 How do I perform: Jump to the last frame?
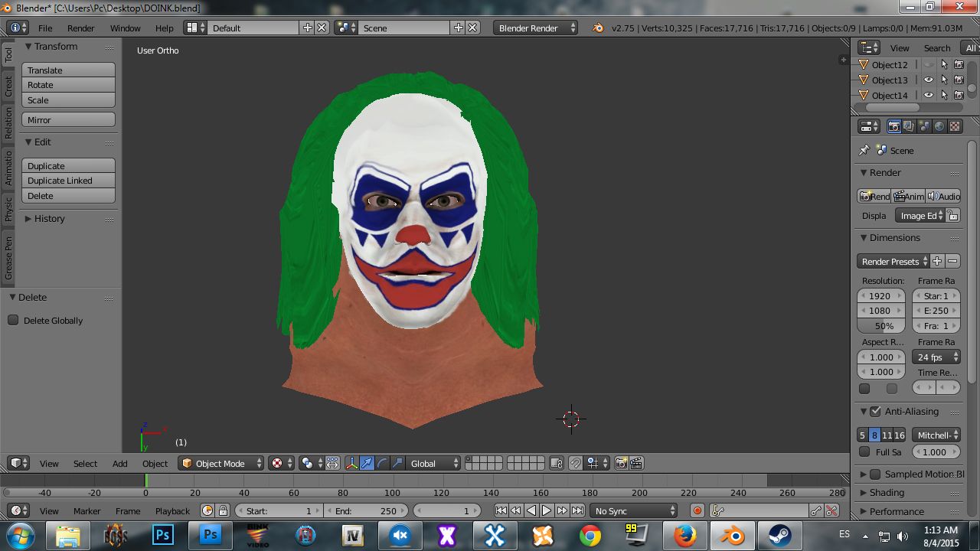point(577,510)
